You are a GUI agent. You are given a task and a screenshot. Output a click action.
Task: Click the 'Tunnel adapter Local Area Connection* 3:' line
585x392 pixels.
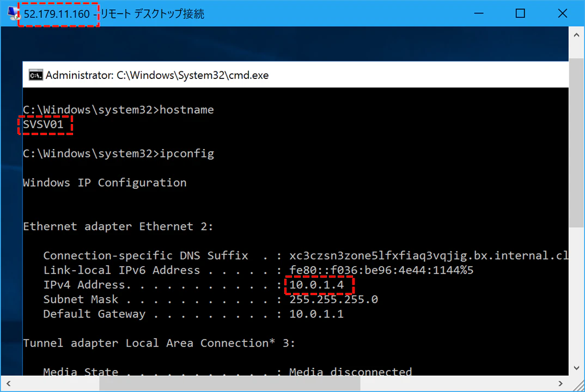[x=159, y=343]
